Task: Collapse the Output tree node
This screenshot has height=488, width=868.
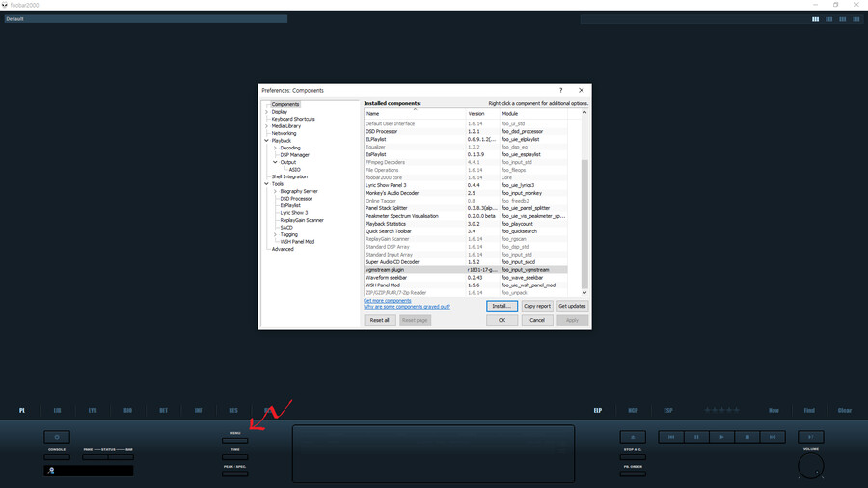Action: point(275,162)
